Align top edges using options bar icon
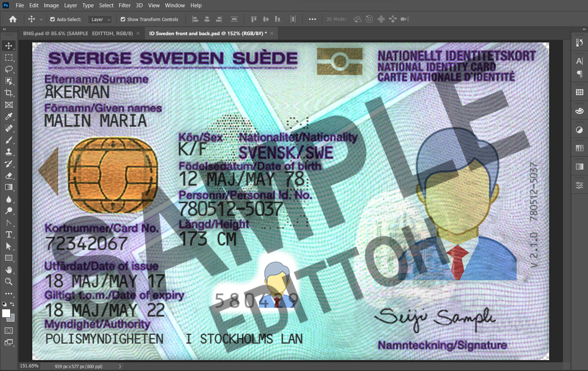The height and width of the screenshot is (371, 588). coord(254,19)
